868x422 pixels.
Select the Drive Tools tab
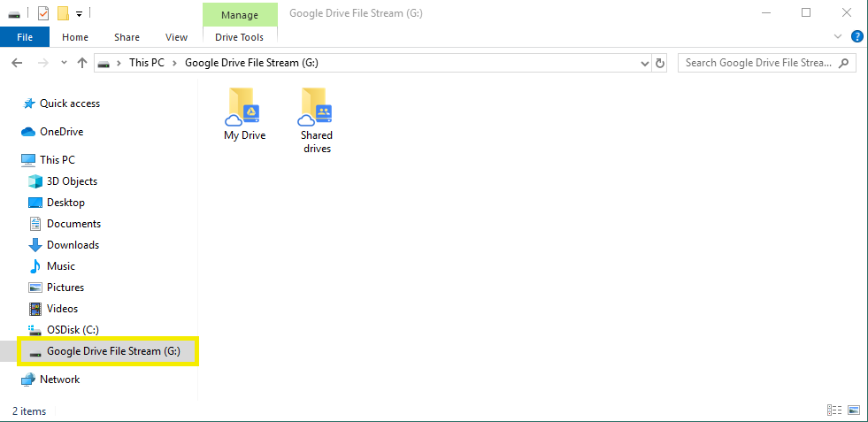239,37
